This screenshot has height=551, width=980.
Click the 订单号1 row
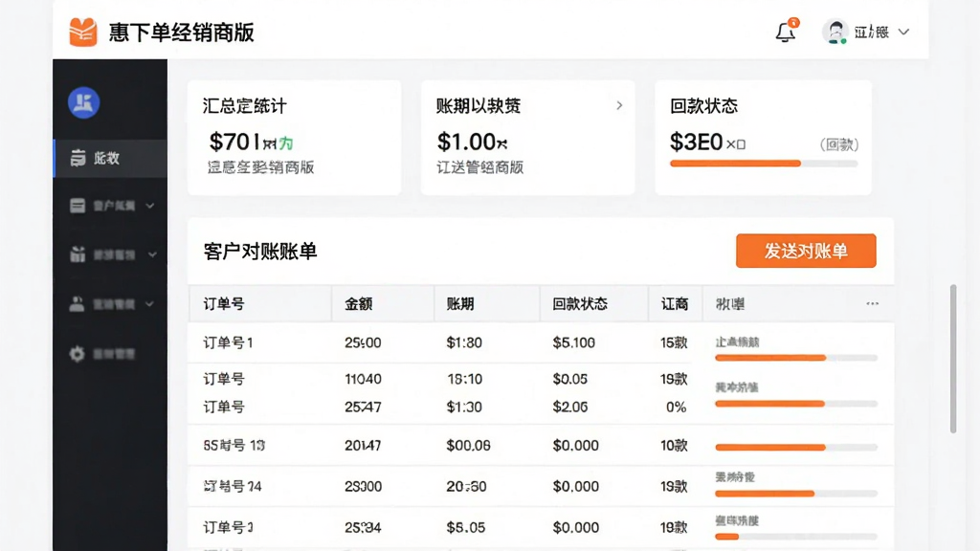click(x=542, y=342)
